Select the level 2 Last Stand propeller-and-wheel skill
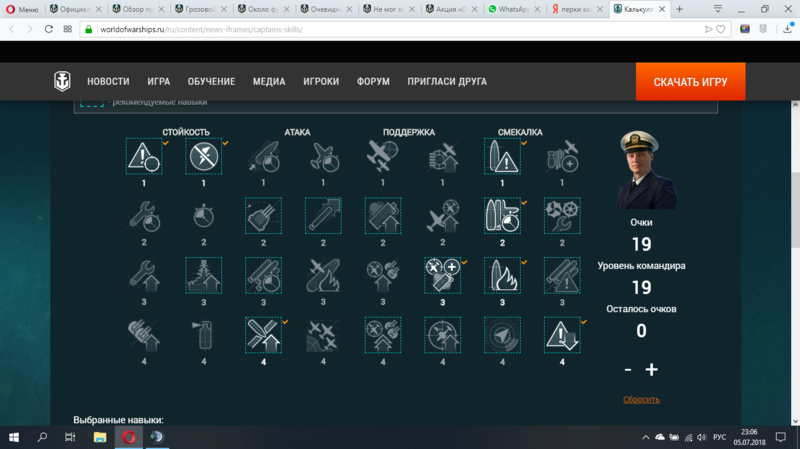 [x=562, y=216]
